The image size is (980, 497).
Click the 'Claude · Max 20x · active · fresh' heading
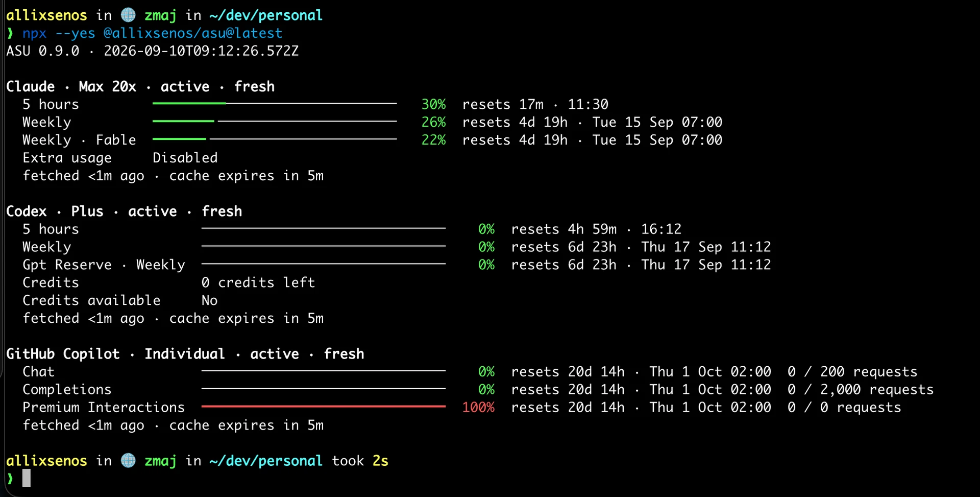pyautogui.click(x=140, y=86)
